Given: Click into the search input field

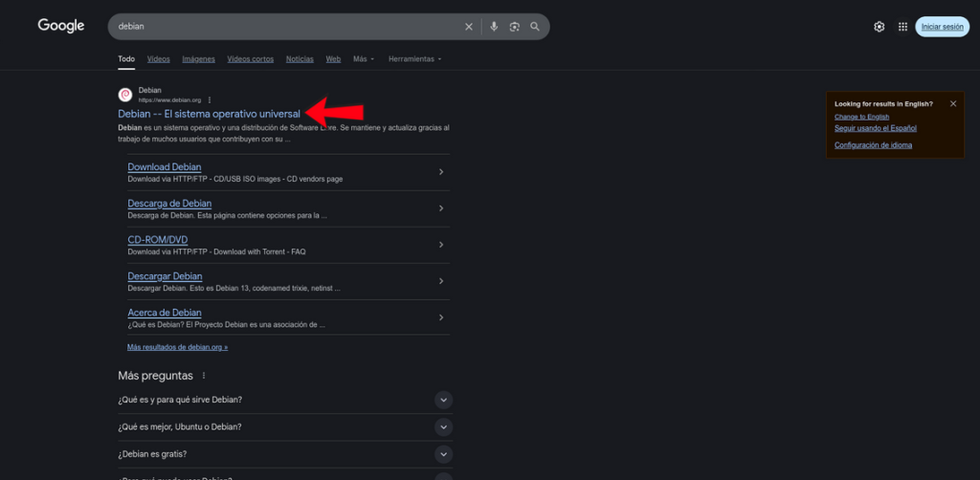Looking at the screenshot, I should tap(287, 27).
